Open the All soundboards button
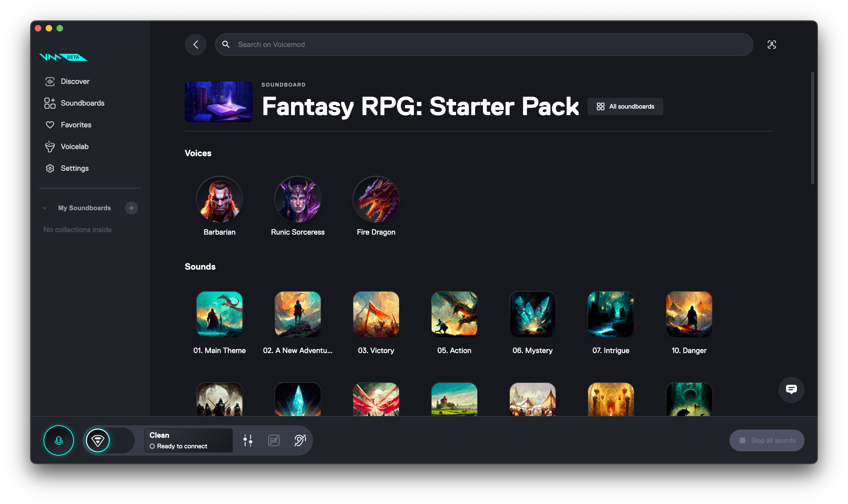The height and width of the screenshot is (504, 848). 625,107
